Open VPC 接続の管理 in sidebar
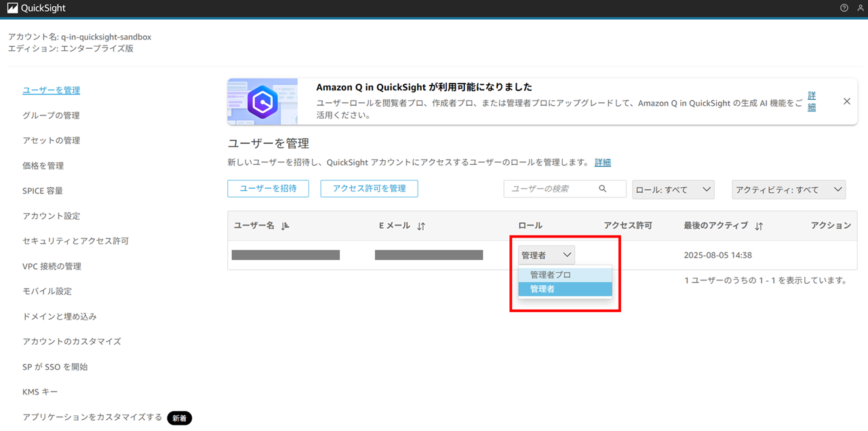The height and width of the screenshot is (431, 868). (52, 266)
